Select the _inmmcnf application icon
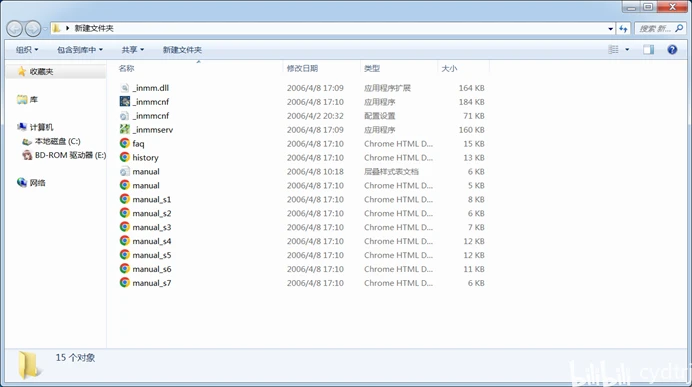 pos(124,101)
